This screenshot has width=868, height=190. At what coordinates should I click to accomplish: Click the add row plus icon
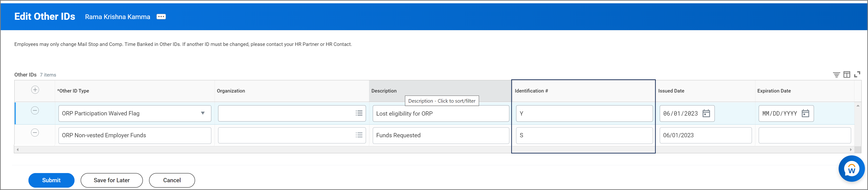(35, 90)
